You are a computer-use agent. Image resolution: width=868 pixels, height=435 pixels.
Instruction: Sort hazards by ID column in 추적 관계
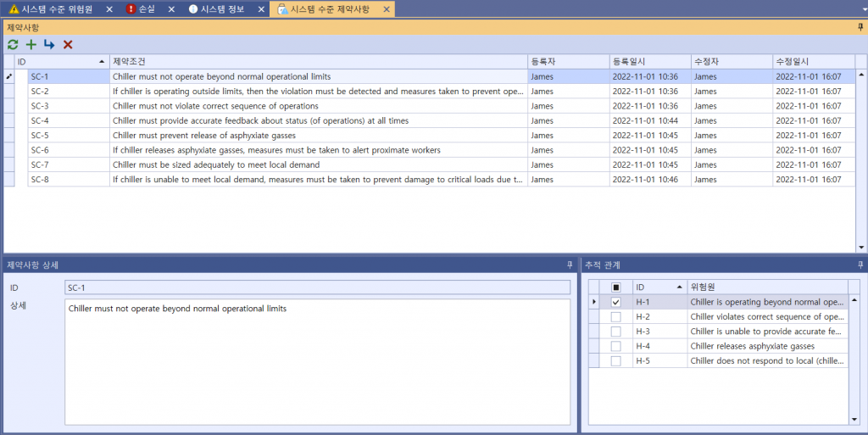(658, 287)
